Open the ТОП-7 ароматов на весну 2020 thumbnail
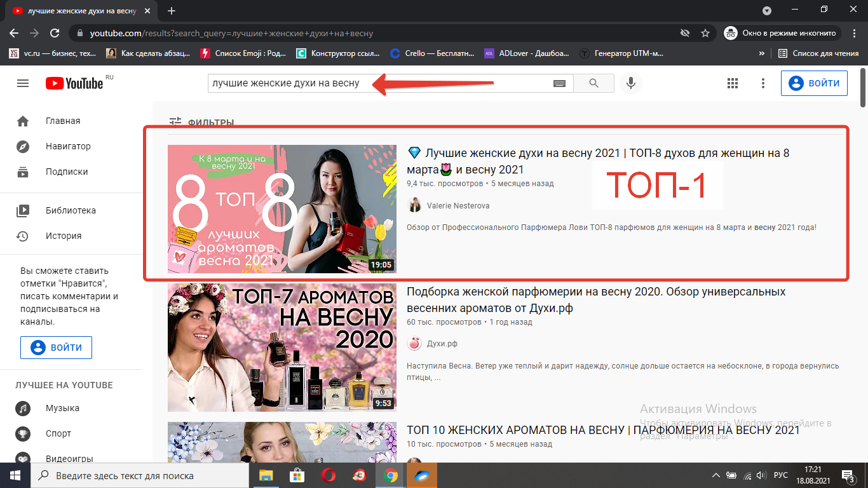The image size is (868, 488). (x=281, y=348)
